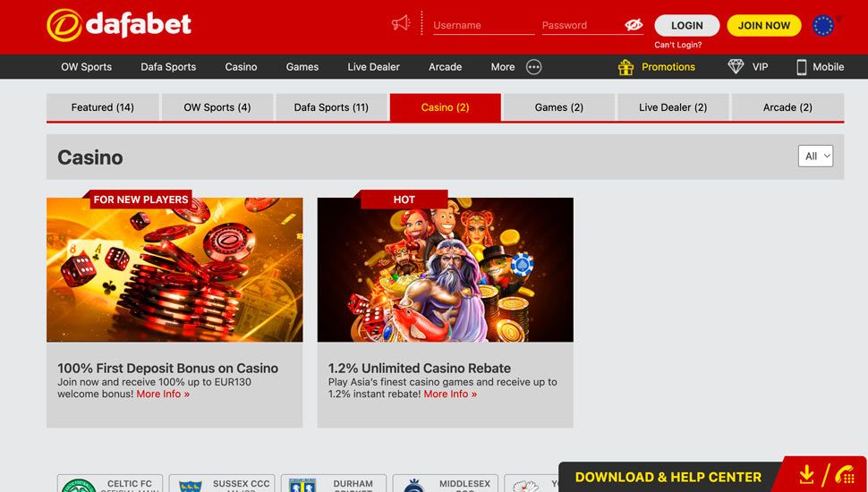Open DOWNLOAD & HELP CENTER bar
The width and height of the screenshot is (868, 492).
pos(668,477)
